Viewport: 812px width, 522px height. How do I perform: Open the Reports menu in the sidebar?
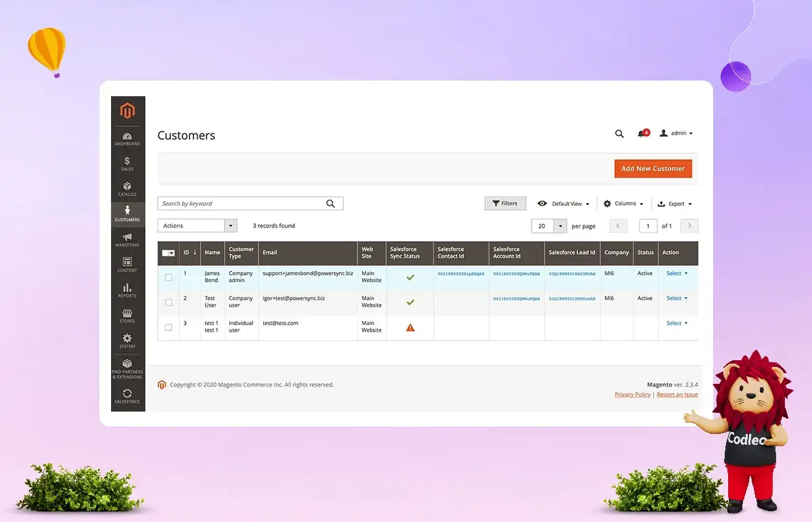click(x=127, y=290)
